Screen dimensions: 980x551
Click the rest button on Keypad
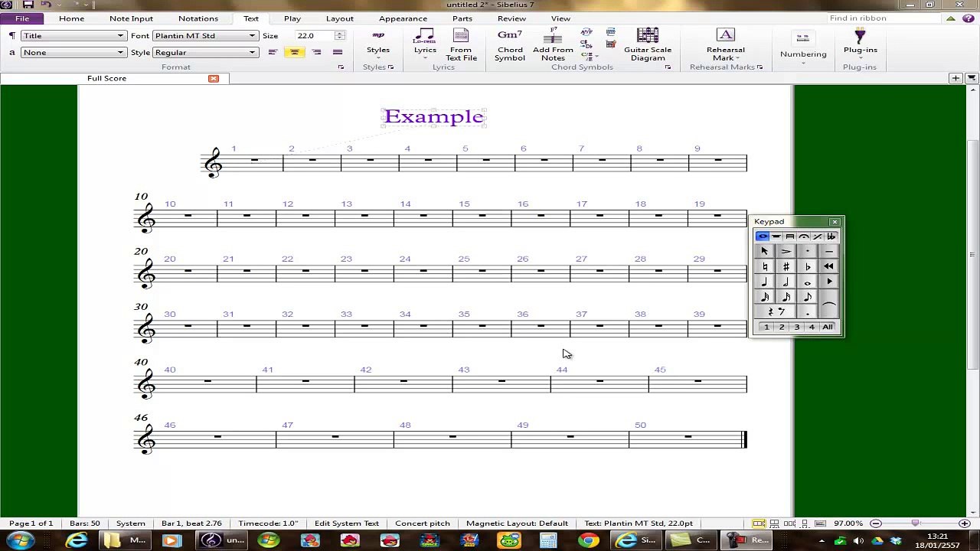click(x=775, y=312)
